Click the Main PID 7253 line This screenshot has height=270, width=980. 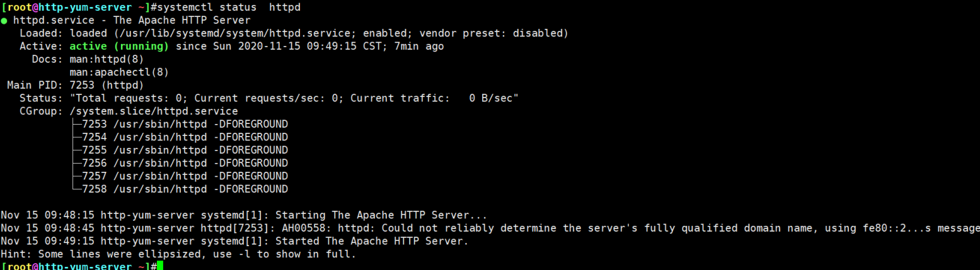click(76, 86)
